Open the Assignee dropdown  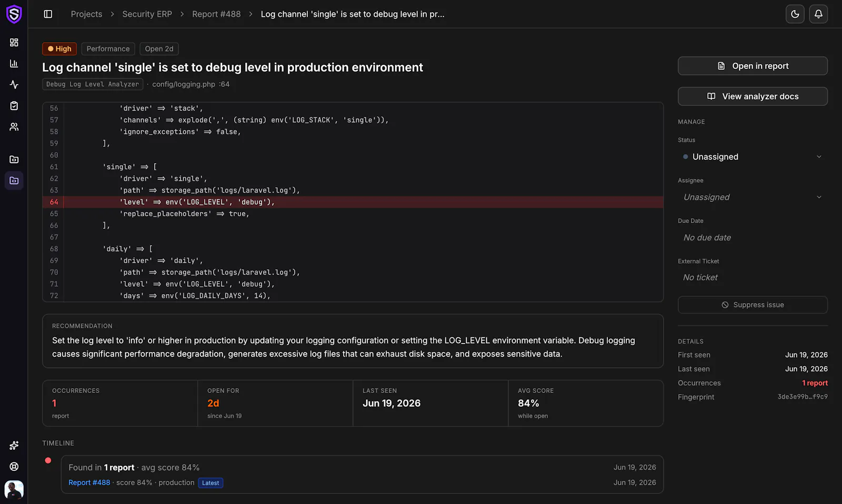click(x=753, y=197)
